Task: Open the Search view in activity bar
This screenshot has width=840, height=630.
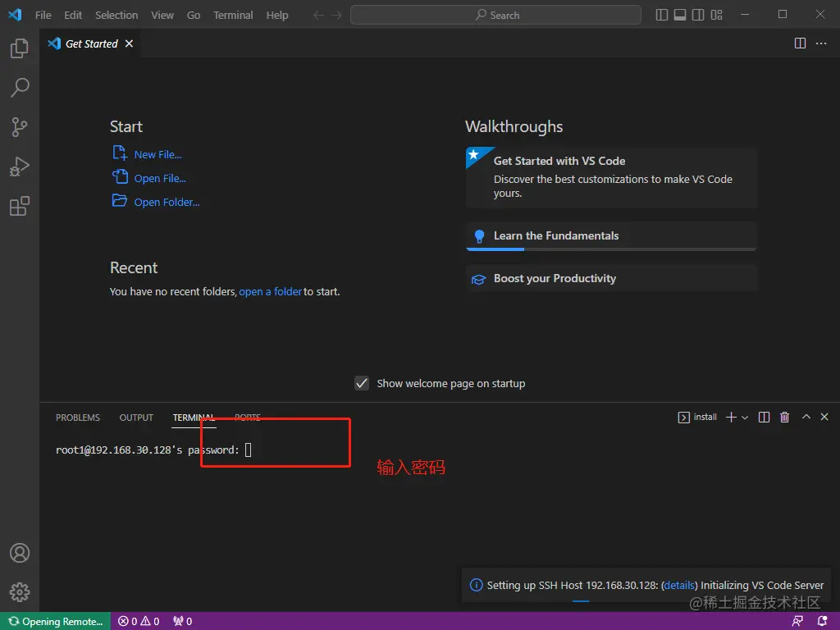Action: 20,87
